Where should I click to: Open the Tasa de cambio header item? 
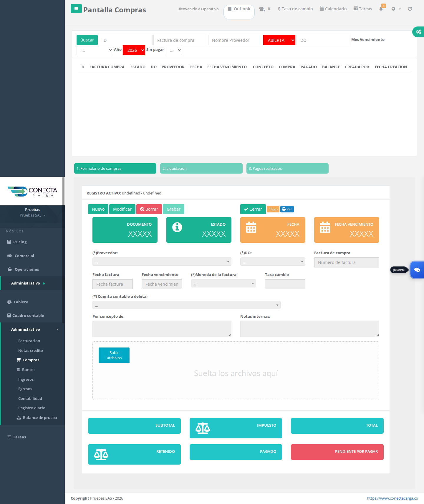click(295, 9)
